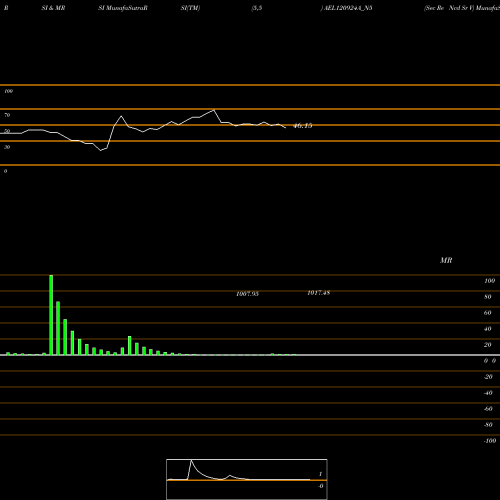Click the RSI value label 46.15
The width and height of the screenshot is (500, 500).
point(302,126)
